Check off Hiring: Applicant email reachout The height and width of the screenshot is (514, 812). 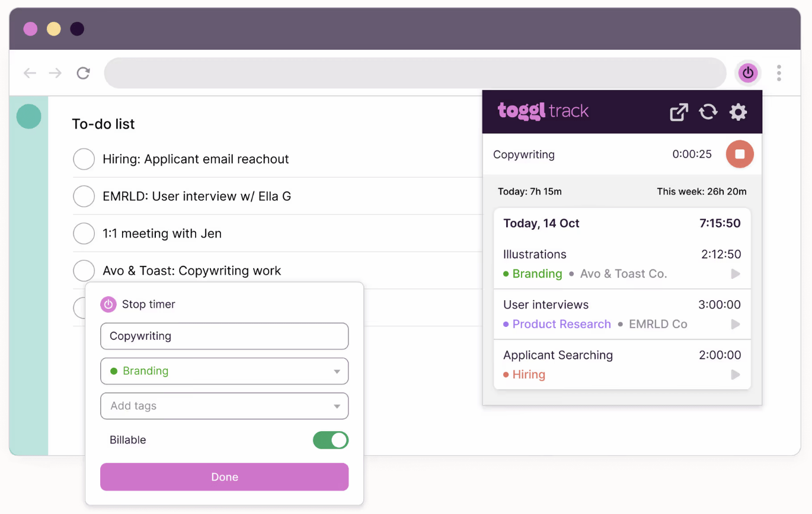point(84,159)
